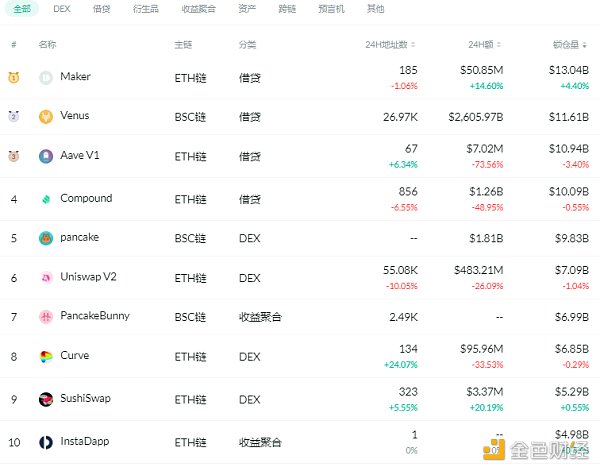Viewport: 600px width, 471px height.
Task: Sort by the 24H地址数 column
Action: pos(391,45)
